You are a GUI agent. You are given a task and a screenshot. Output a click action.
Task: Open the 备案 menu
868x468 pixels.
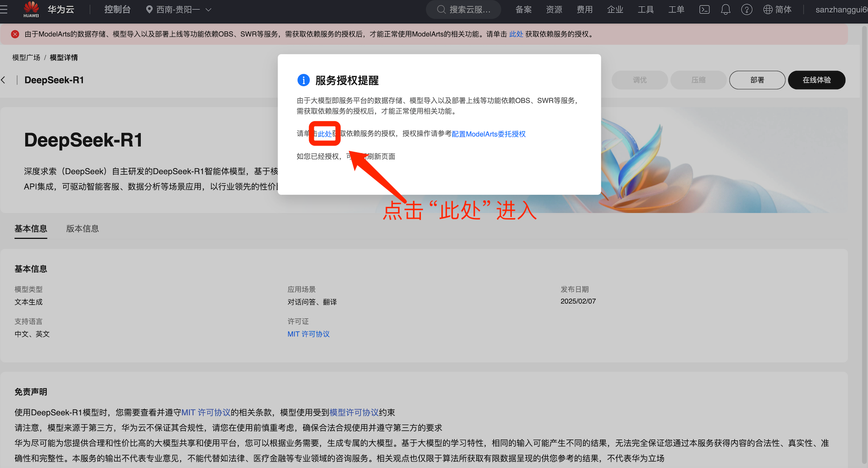(x=524, y=10)
